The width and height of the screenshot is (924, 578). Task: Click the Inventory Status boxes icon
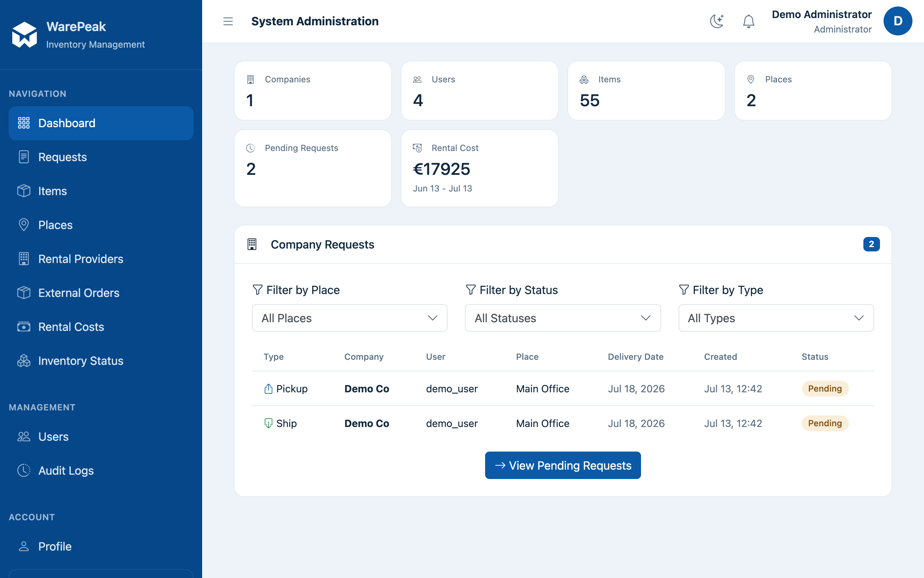coord(24,361)
